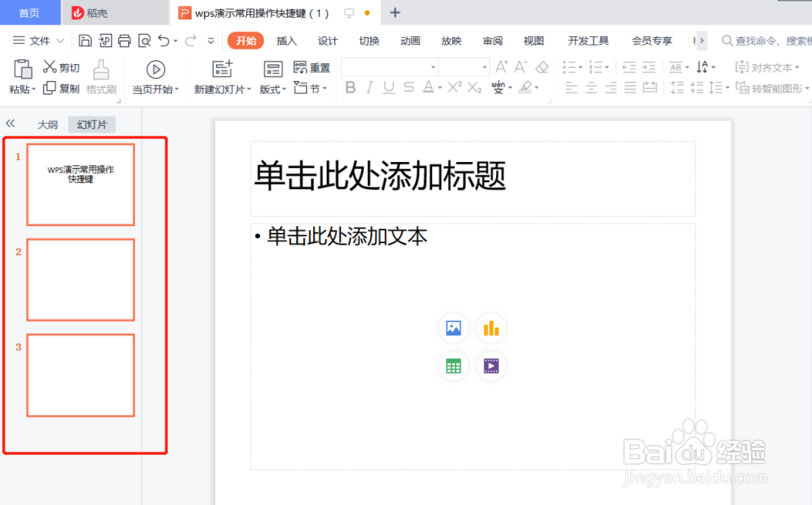This screenshot has width=812, height=505.
Task: Open the text highlight color picker
Action: 529,87
